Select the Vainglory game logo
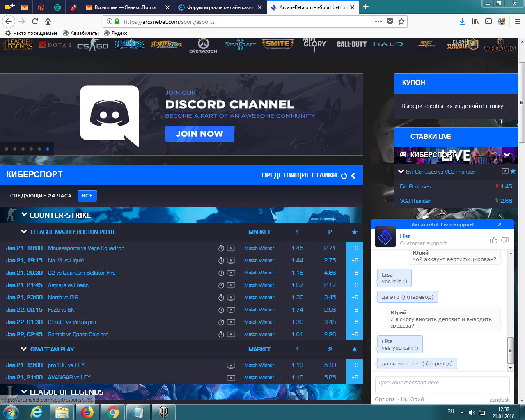 pos(314,44)
